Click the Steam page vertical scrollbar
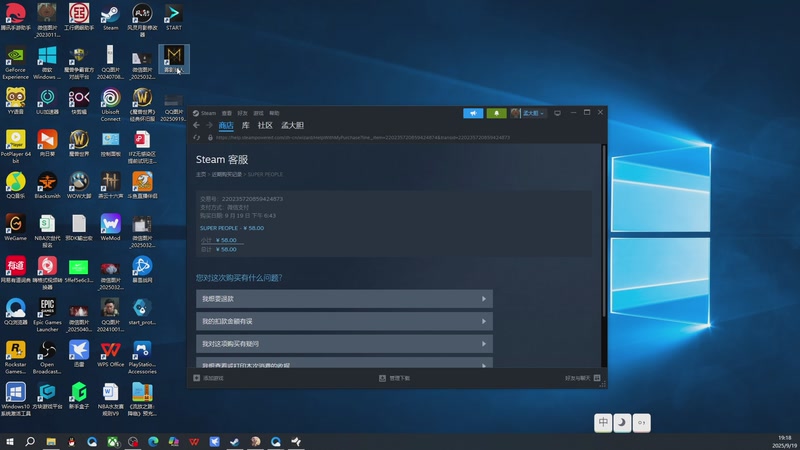Screen dimensions: 800x450 click(x=604, y=230)
